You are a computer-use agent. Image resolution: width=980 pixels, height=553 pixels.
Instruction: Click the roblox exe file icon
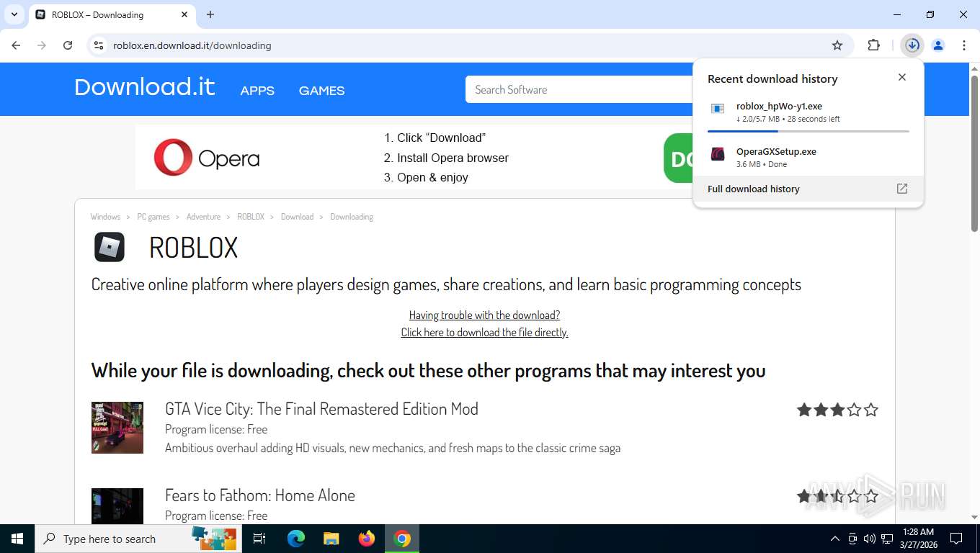[718, 109]
